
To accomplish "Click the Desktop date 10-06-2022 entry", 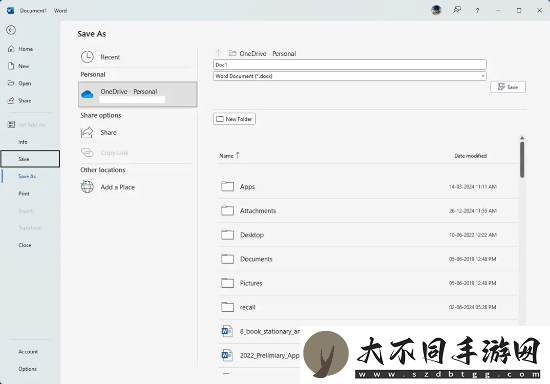I will coord(473,235).
